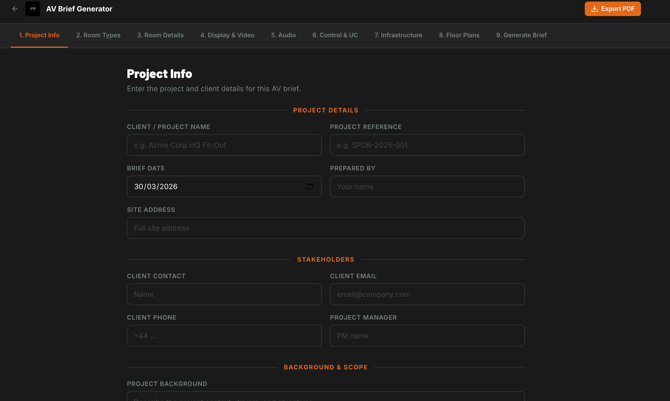Click the Project Manager input
670x401 pixels.
point(427,336)
